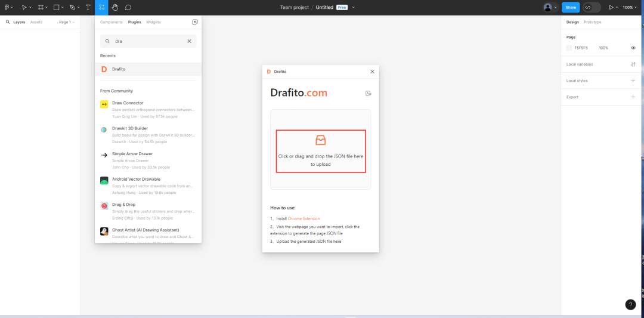Click the search icon in Layers panel
Image resolution: width=644 pixels, height=318 pixels.
coord(8,22)
